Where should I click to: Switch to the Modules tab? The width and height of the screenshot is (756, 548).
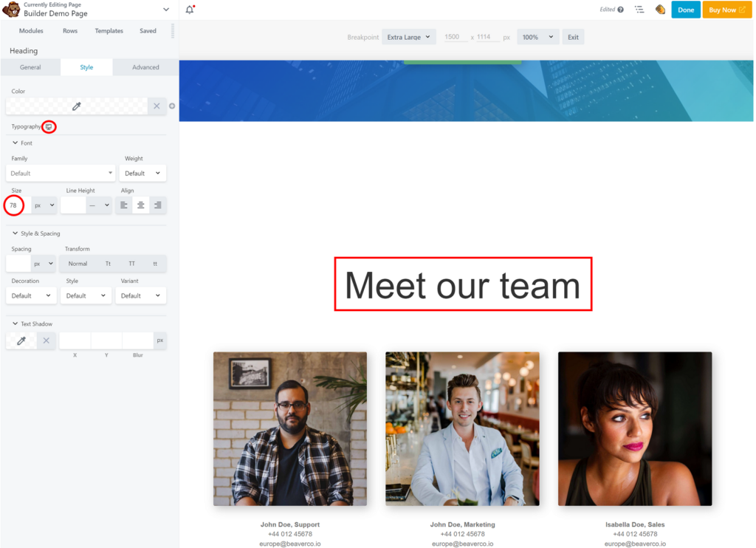click(31, 31)
